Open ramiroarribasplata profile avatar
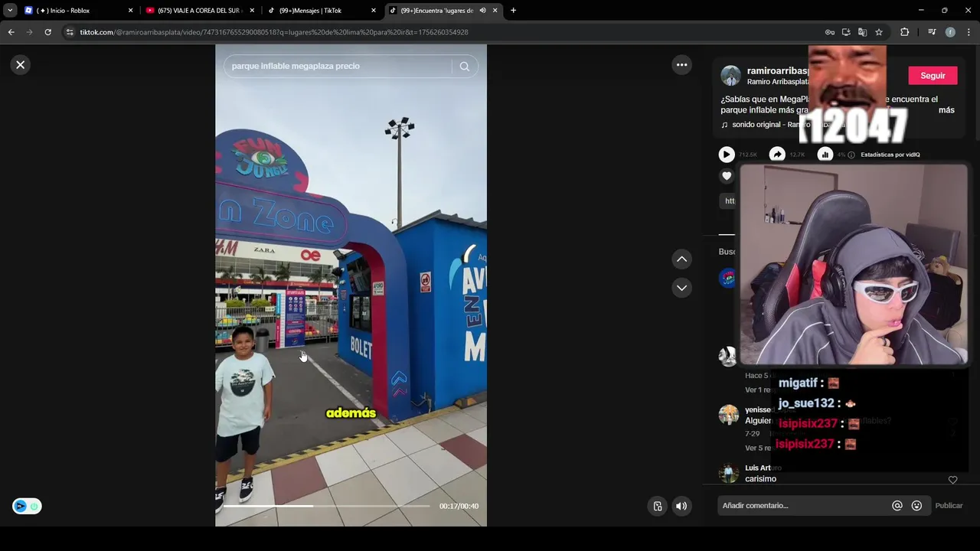 pos(731,76)
